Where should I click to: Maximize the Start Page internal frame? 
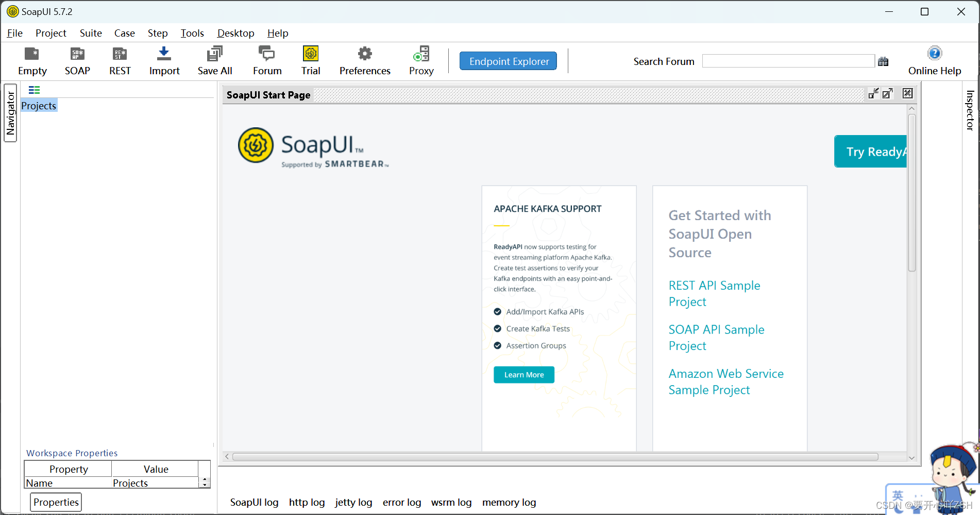point(888,93)
